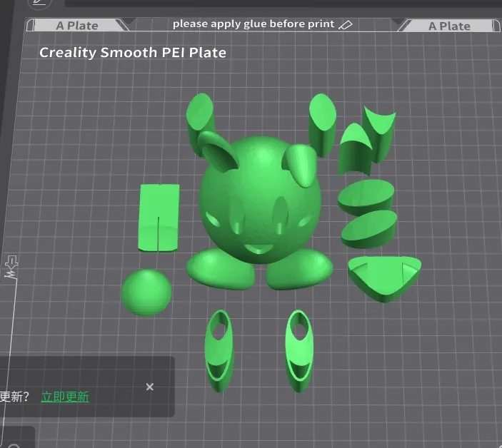Image resolution: width=502 pixels, height=448 pixels.
Task: Select the 'Creality Smooth PEI Plate' label
Action: pyautogui.click(x=133, y=53)
